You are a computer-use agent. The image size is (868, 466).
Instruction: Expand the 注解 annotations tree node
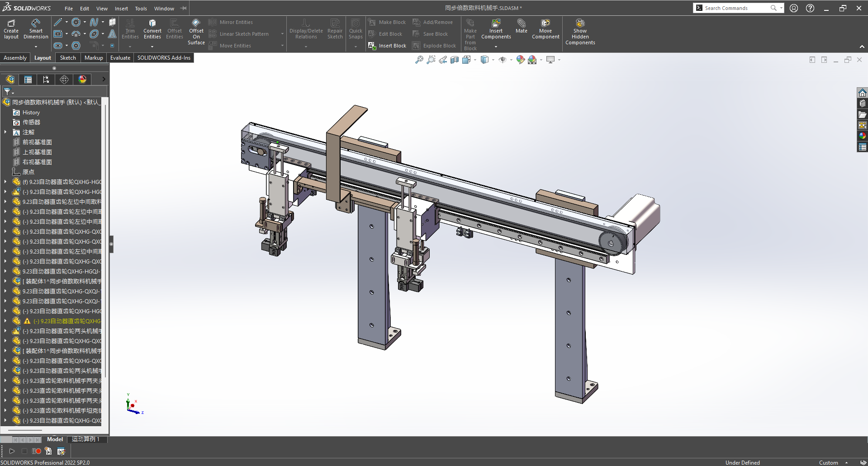[5, 132]
